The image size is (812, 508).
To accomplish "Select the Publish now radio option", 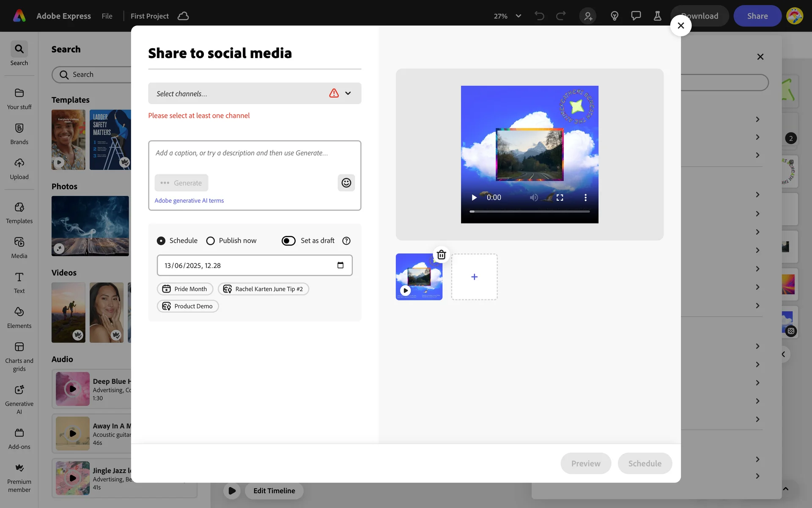I will pos(210,241).
